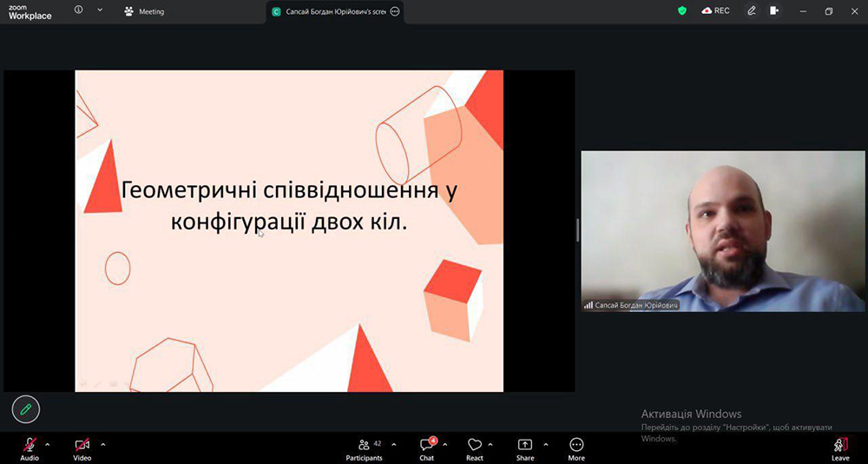The width and height of the screenshot is (868, 464).
Task: Open the More options menu
Action: click(576, 446)
